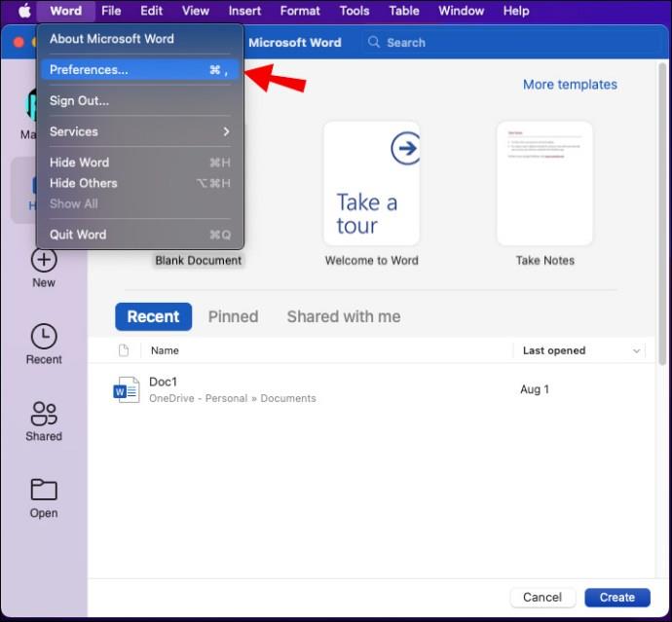This screenshot has height=622, width=672.
Task: Choose Sign Out… from menu
Action: point(139,100)
